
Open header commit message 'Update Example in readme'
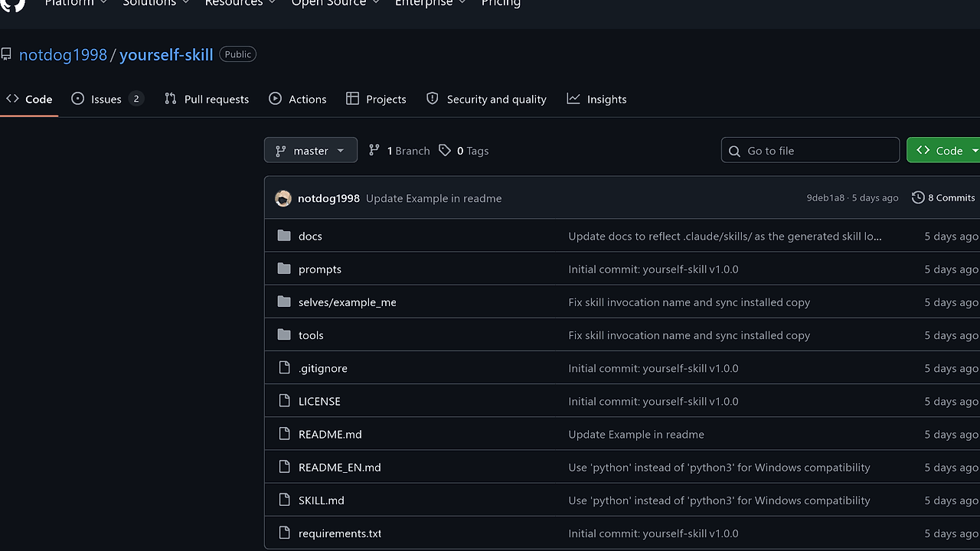click(x=434, y=198)
